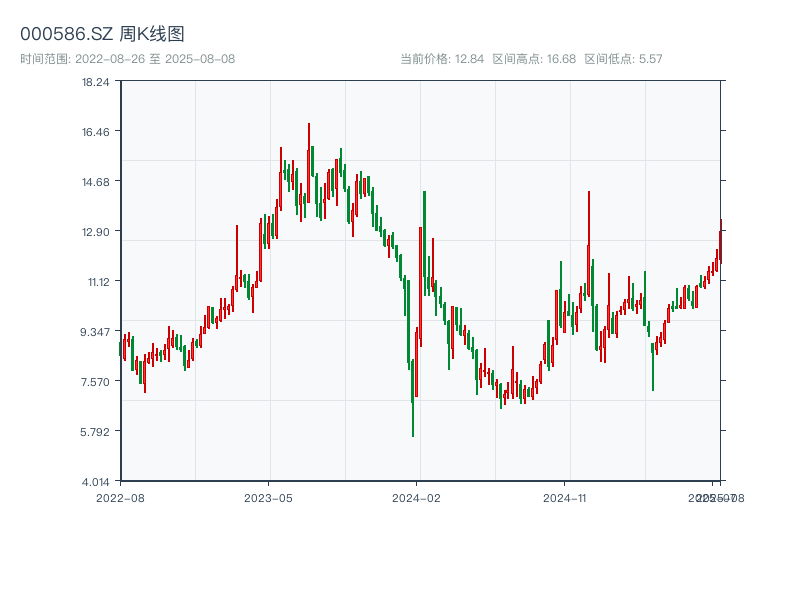Click the 当前价格: 12.84 label
The image size is (800, 600).
[x=442, y=59]
